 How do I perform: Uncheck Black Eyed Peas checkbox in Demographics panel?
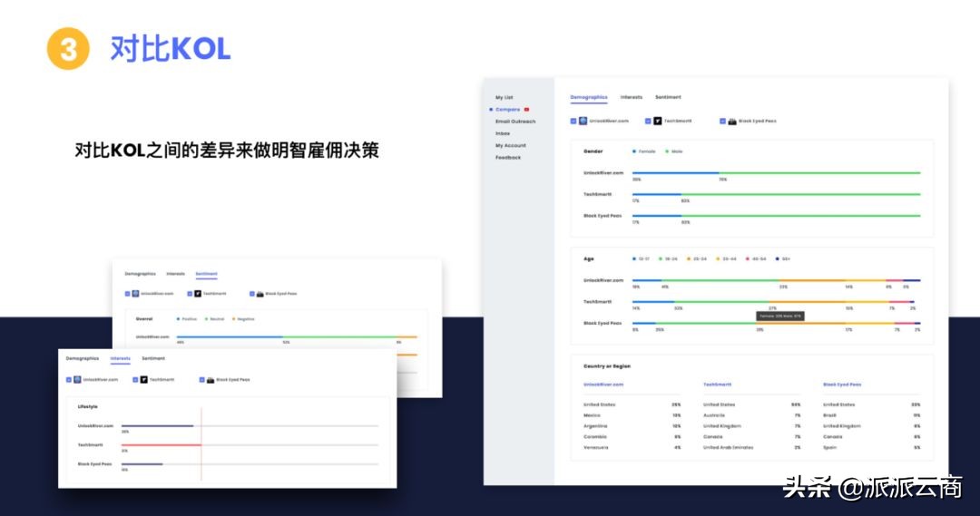pyautogui.click(x=722, y=121)
